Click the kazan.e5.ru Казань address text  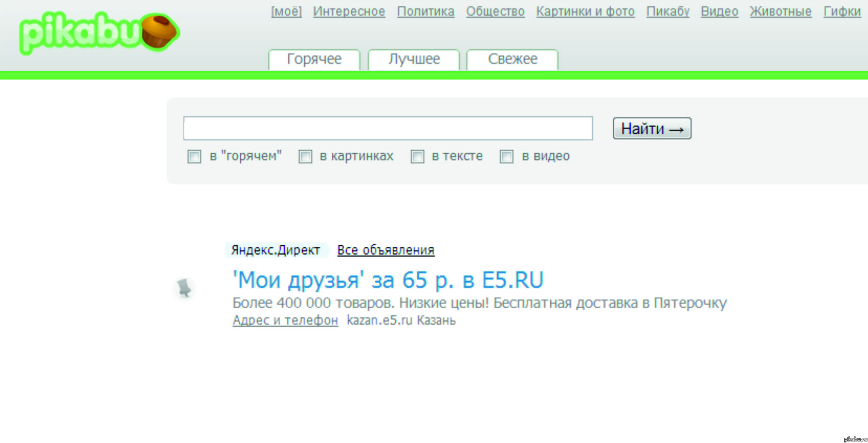point(401,320)
